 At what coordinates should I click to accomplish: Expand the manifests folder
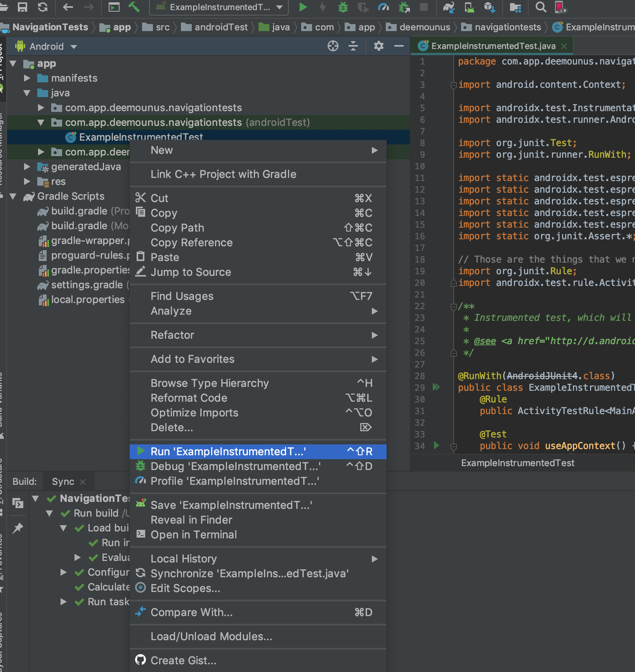click(x=27, y=78)
